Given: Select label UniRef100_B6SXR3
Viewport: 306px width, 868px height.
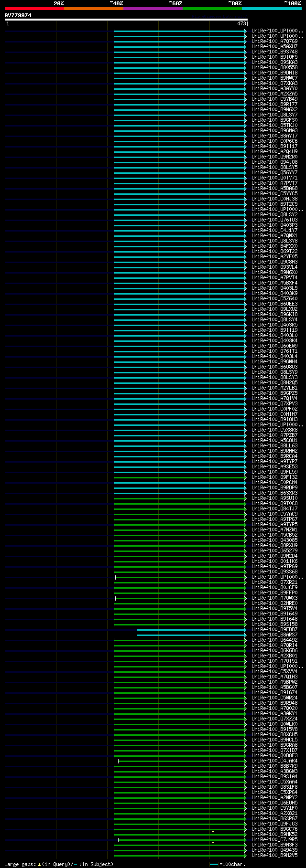Looking at the screenshot, I should pyautogui.click(x=274, y=493).
